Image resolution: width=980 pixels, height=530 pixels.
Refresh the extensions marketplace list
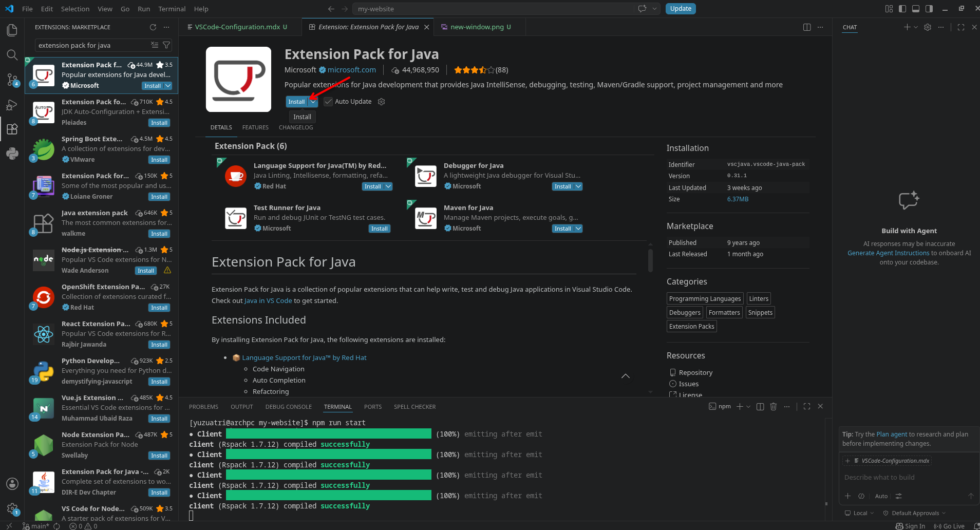153,27
